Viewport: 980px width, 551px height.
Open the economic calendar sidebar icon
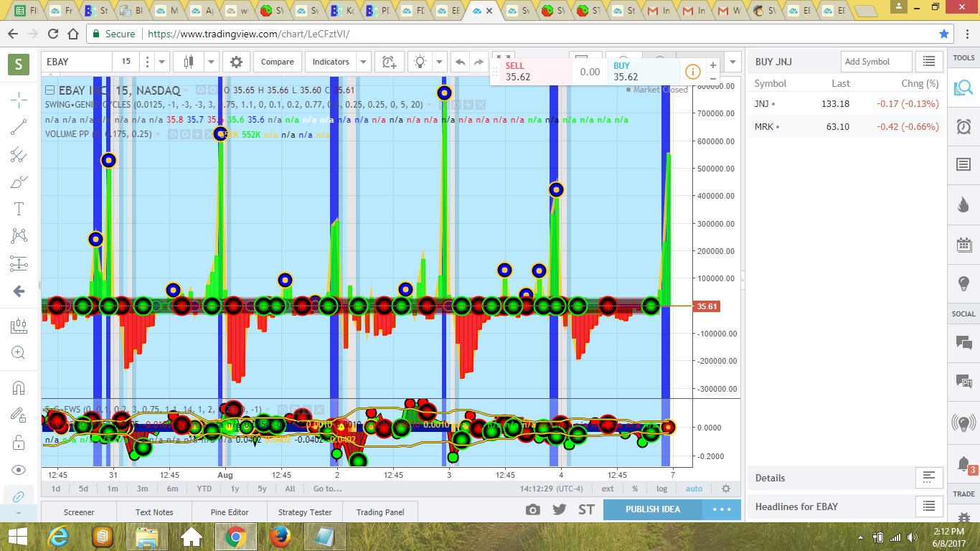pos(963,245)
